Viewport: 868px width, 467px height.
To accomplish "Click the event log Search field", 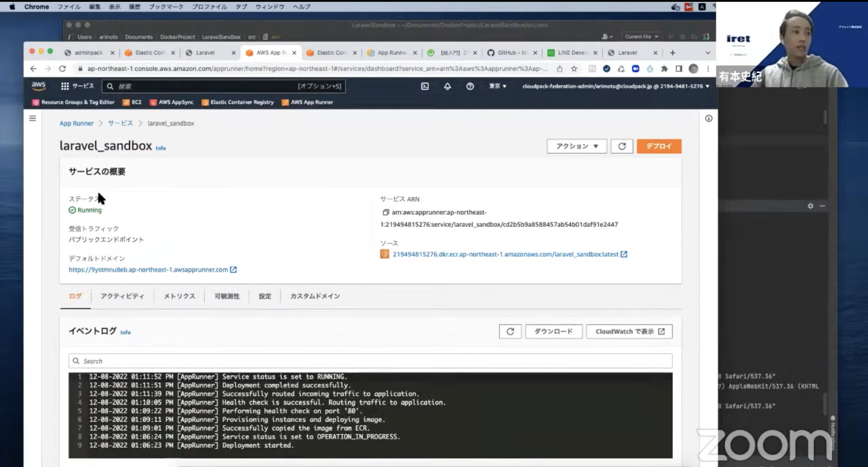I will (x=236, y=361).
